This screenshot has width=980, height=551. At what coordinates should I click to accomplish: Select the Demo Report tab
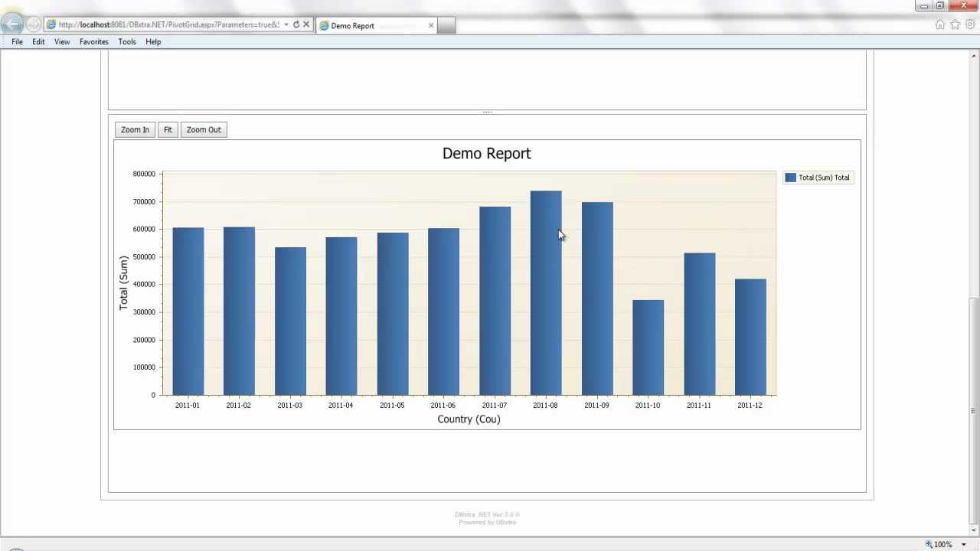click(x=375, y=25)
